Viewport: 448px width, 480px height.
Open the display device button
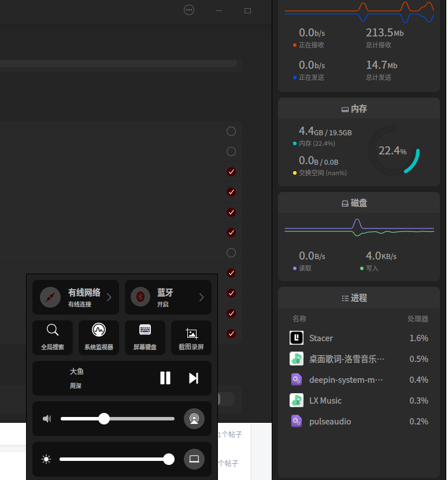tap(194, 459)
